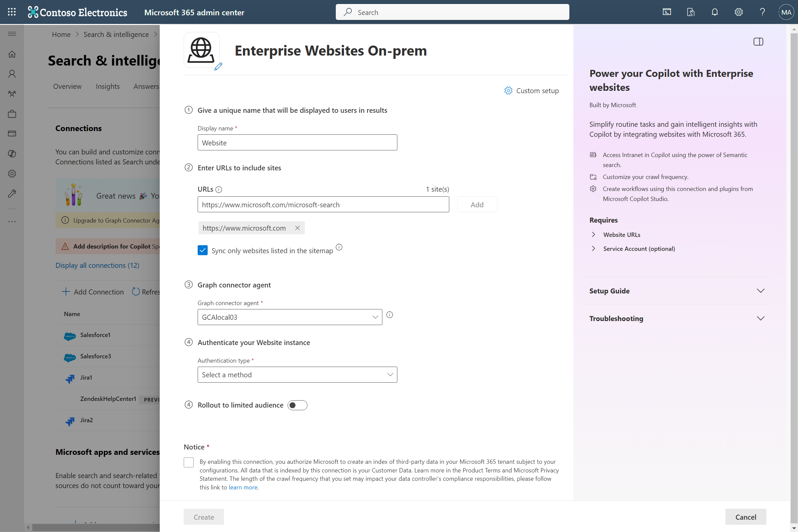Open the Copilot section in the sidebar

point(12,154)
